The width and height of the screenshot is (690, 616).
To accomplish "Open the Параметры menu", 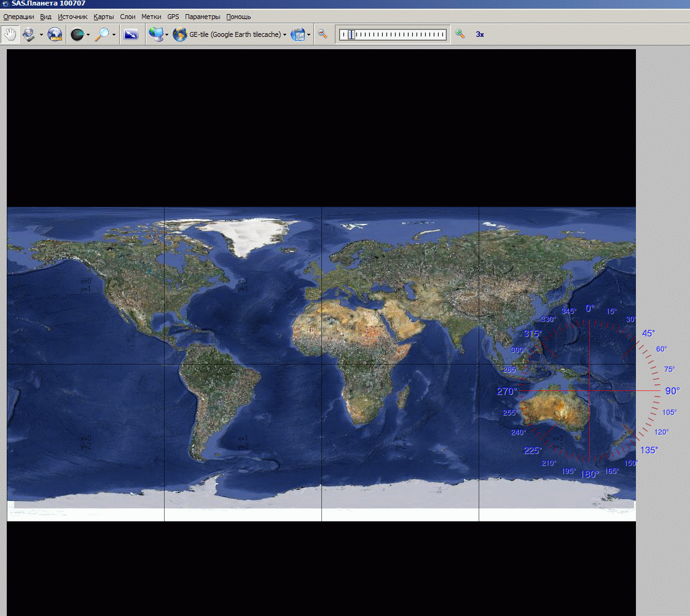I will pyautogui.click(x=202, y=17).
